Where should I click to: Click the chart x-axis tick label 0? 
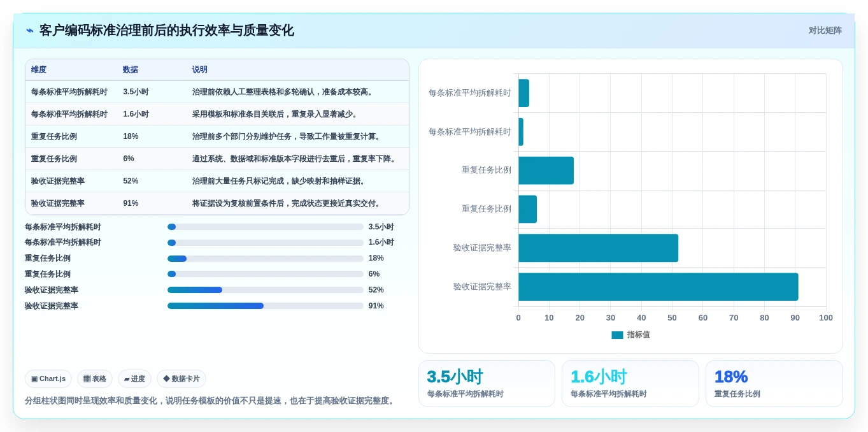click(518, 317)
